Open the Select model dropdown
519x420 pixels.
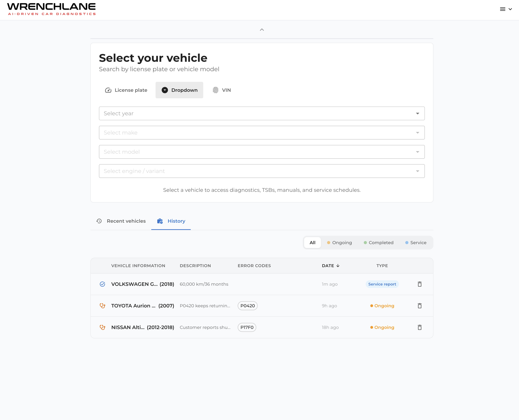coord(262,152)
